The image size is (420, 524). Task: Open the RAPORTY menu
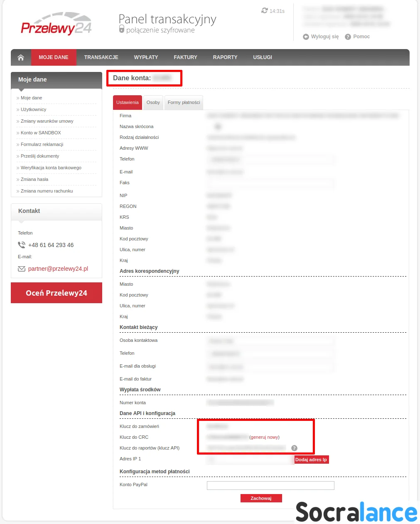(x=225, y=57)
